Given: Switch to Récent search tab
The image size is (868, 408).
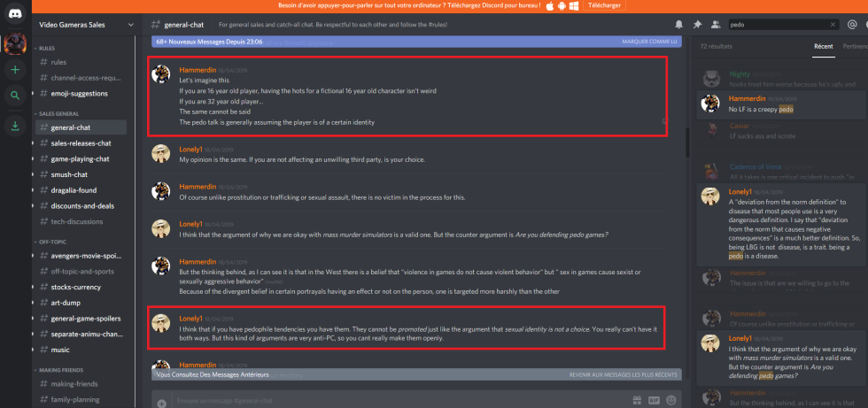Looking at the screenshot, I should pyautogui.click(x=823, y=46).
